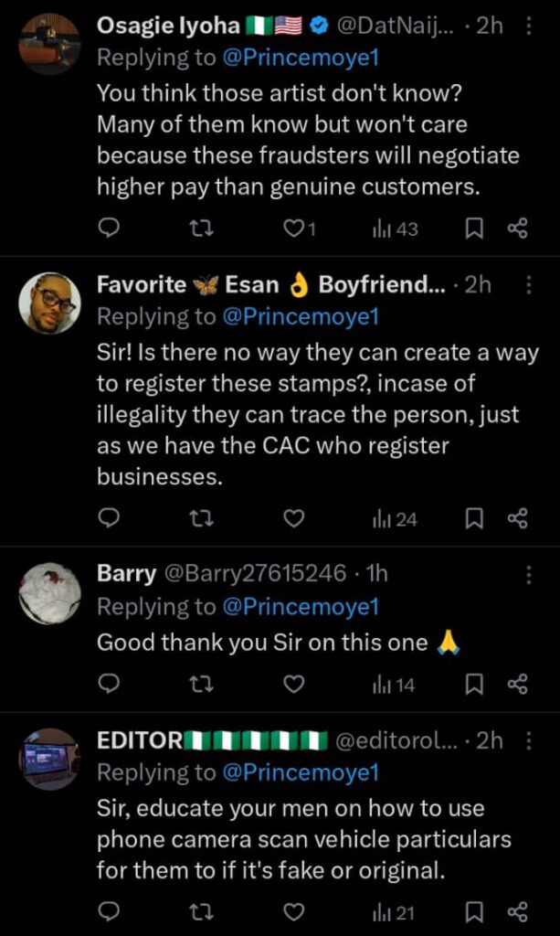This screenshot has width=560, height=936.
Task: Reply to Osagie Iyoha's tweet
Action: point(109,229)
